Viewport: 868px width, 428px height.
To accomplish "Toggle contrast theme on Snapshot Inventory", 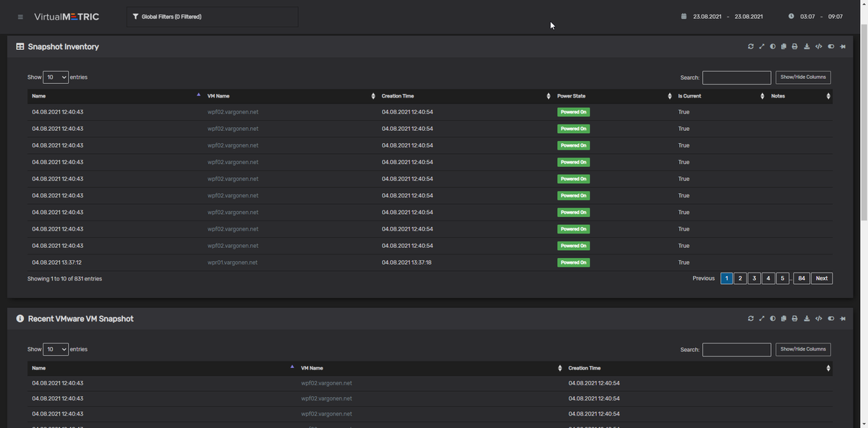I will [x=773, y=46].
